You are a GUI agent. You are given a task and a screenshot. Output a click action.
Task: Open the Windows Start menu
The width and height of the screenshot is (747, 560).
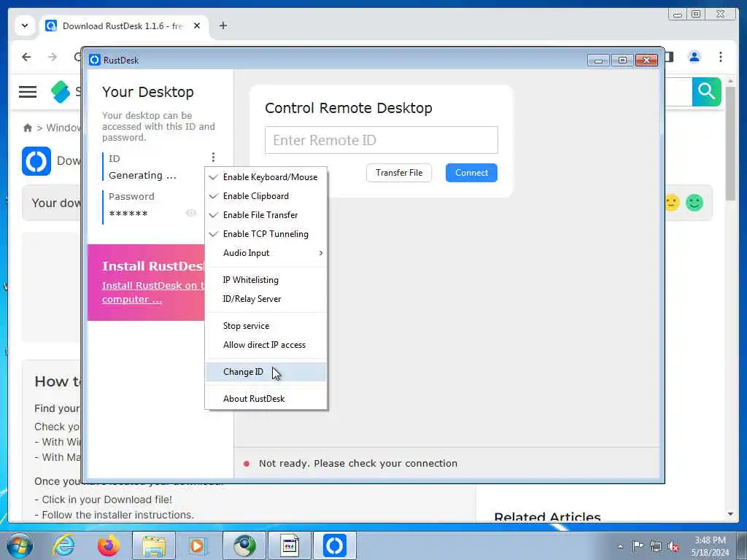[20, 545]
